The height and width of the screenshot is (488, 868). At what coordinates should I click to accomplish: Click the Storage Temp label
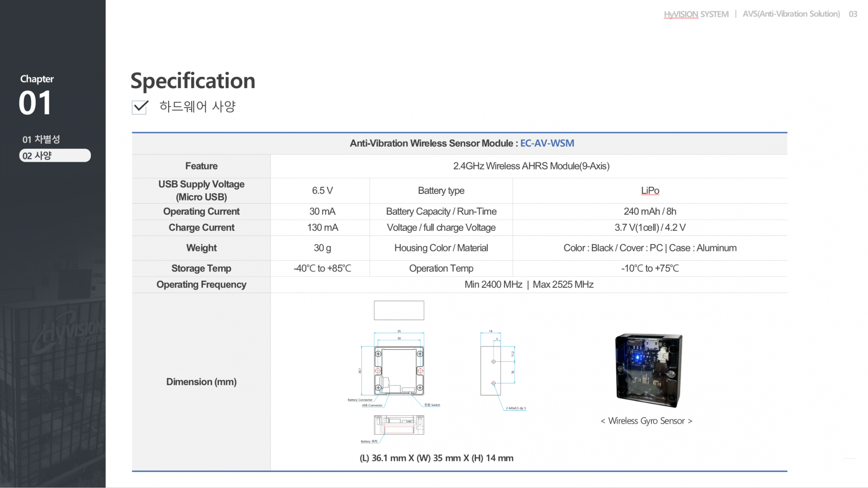pos(201,268)
